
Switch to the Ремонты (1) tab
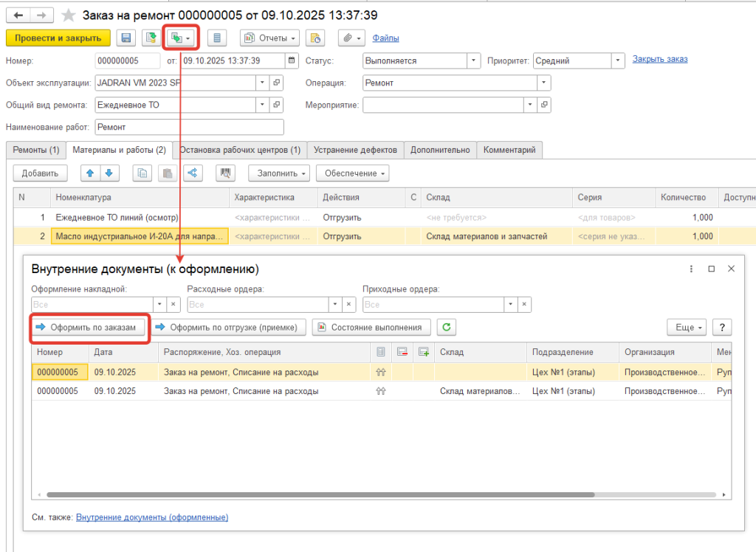pyautogui.click(x=35, y=150)
